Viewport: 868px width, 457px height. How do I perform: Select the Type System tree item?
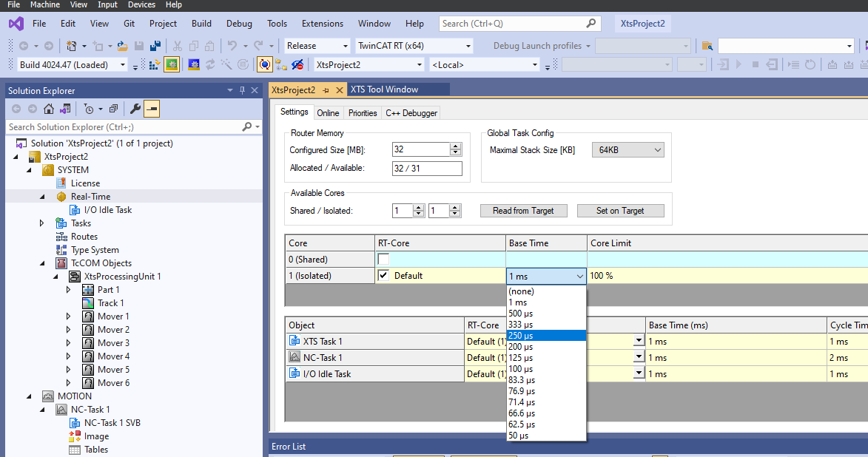click(x=95, y=249)
